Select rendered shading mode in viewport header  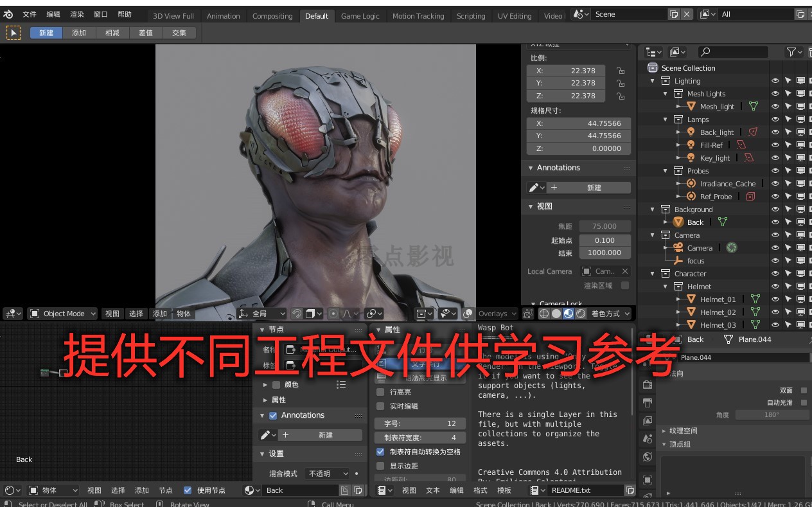click(x=581, y=314)
